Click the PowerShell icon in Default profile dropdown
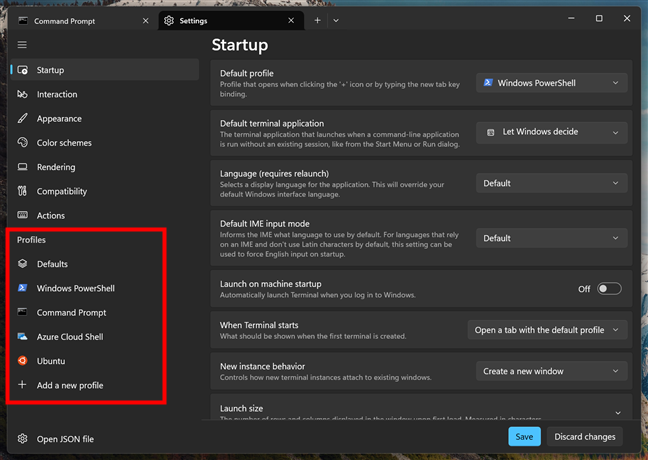 coord(488,83)
